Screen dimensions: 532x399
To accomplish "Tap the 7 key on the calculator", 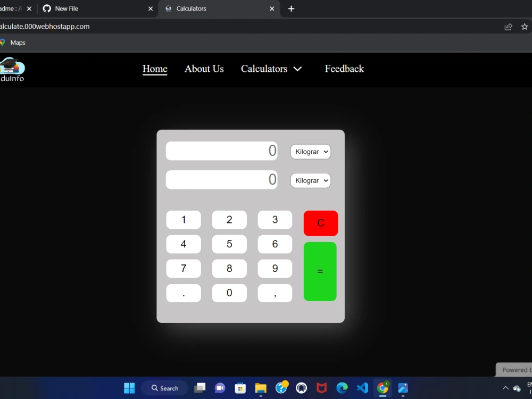I will pos(184,269).
